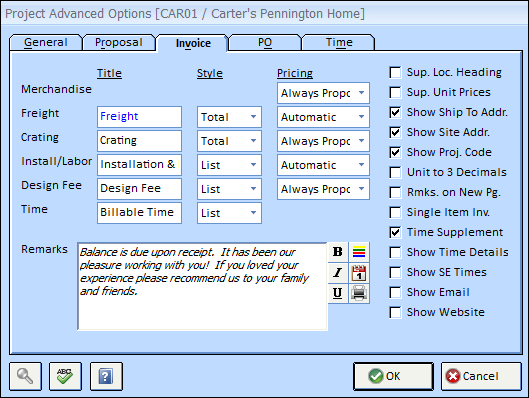Click the Cancel button

(481, 376)
